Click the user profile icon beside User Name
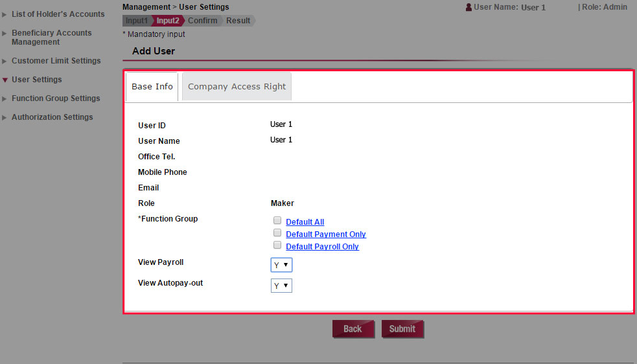637x364 pixels. [x=469, y=7]
